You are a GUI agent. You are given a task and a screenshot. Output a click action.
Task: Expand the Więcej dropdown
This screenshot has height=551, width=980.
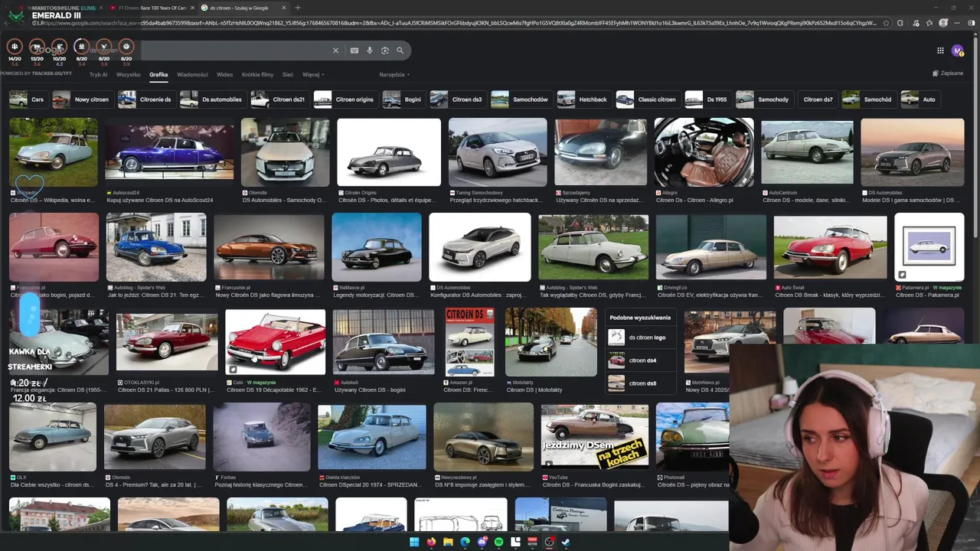pos(313,75)
